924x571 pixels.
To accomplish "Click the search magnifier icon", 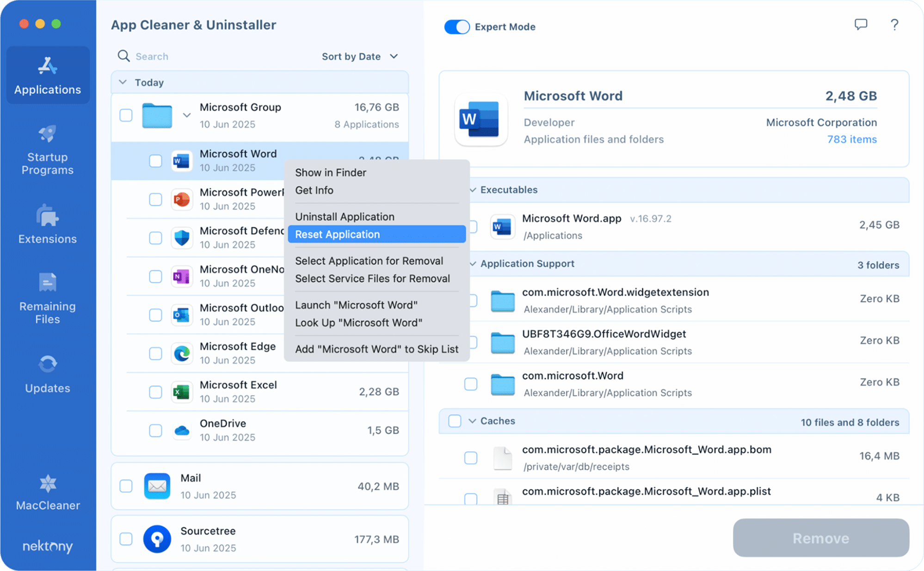I will [x=123, y=56].
